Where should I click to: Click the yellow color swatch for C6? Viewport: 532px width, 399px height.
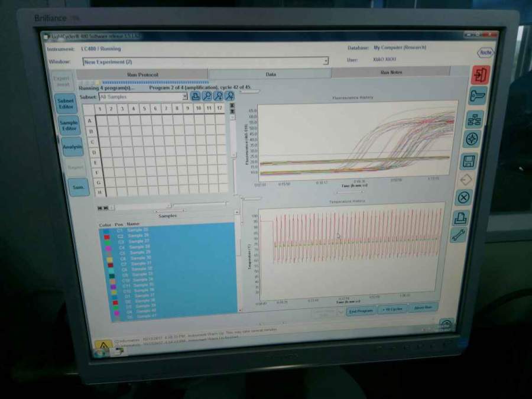coord(109,259)
